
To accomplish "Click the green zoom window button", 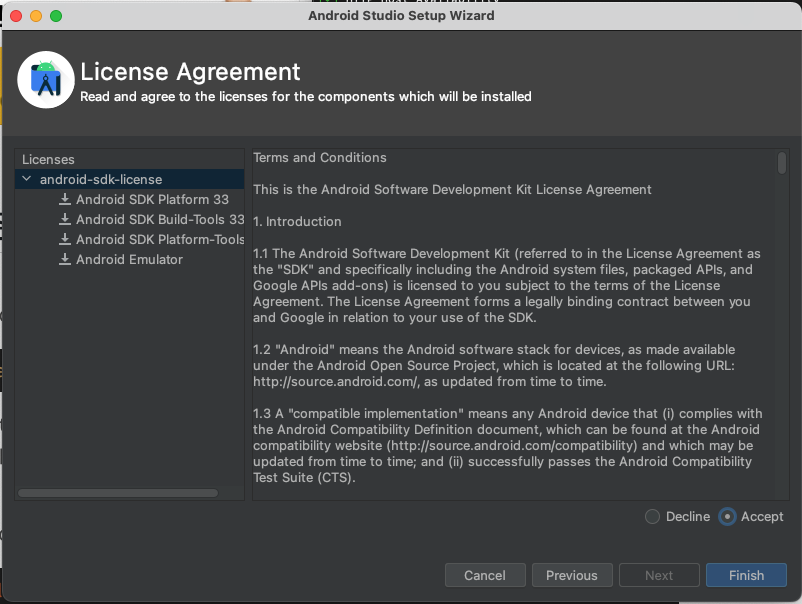I will (x=56, y=16).
